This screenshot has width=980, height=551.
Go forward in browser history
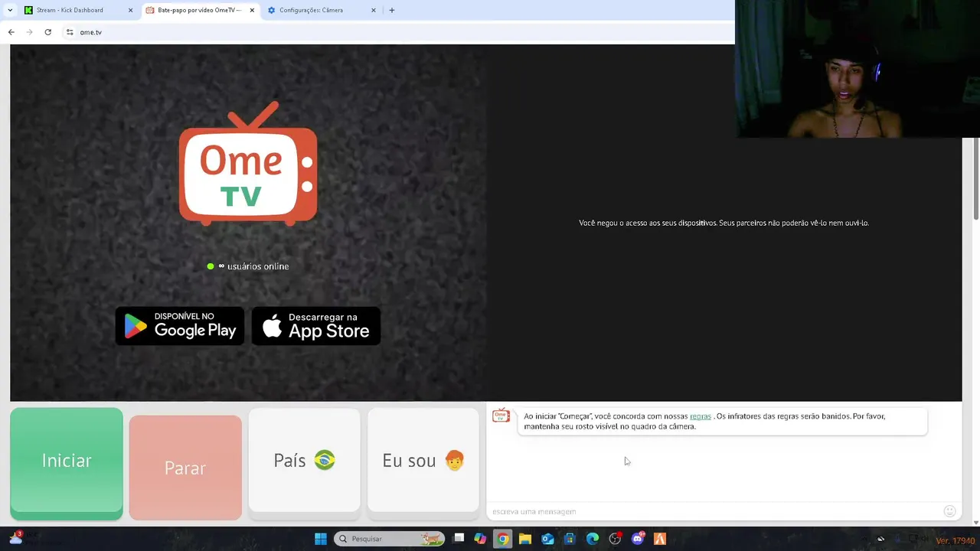pos(29,32)
